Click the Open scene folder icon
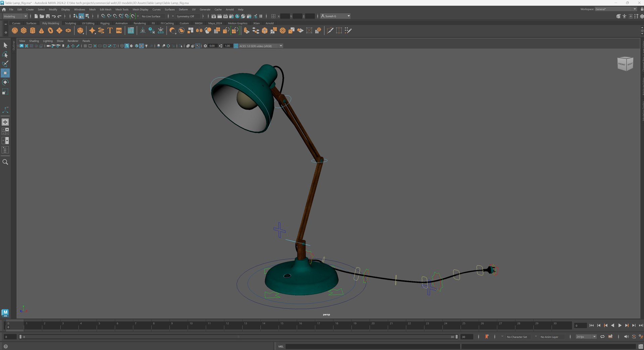The image size is (644, 350). [42, 16]
